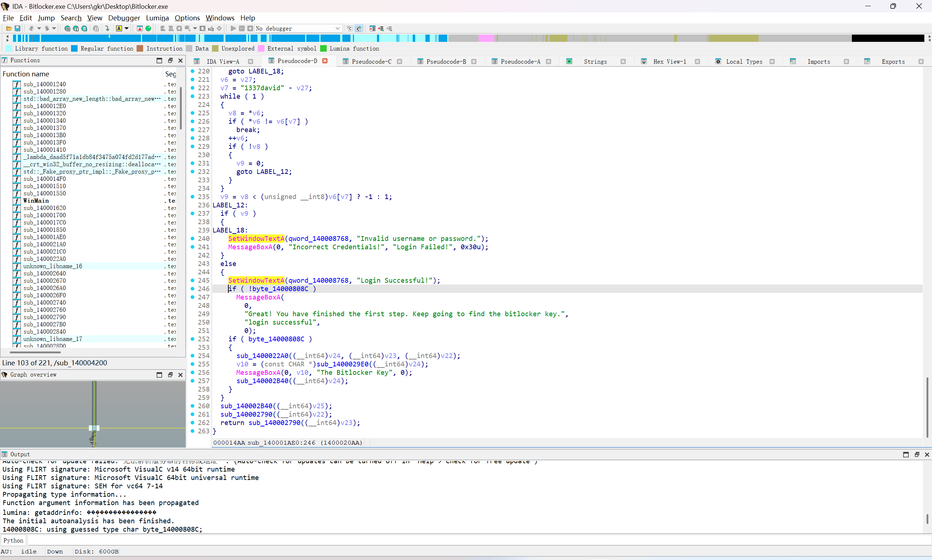Open the No debugger dropdown
Viewport: 932px width, 560px height.
click(337, 28)
